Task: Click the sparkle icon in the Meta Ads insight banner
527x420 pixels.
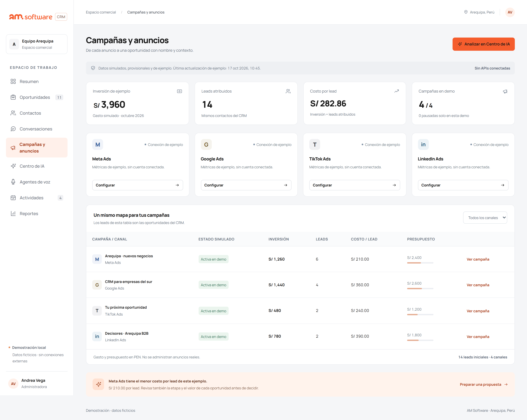Action: tap(98, 384)
